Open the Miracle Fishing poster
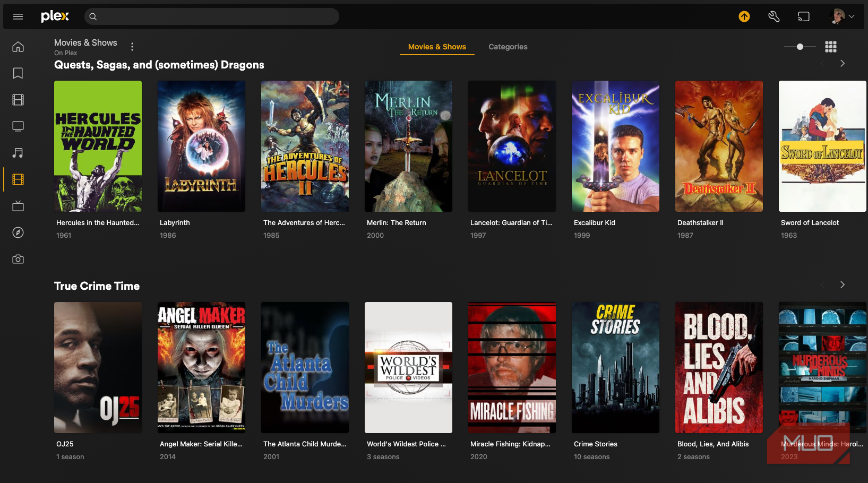This screenshot has width=868, height=483. pyautogui.click(x=512, y=367)
